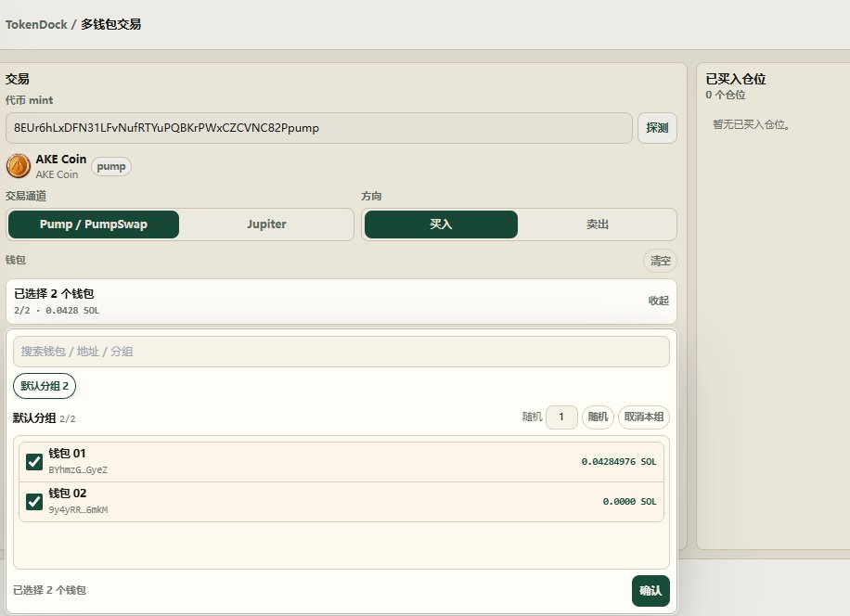Image resolution: width=850 pixels, height=616 pixels.
Task: Uncheck the 钱包 02 checkbox
Action: click(x=34, y=502)
